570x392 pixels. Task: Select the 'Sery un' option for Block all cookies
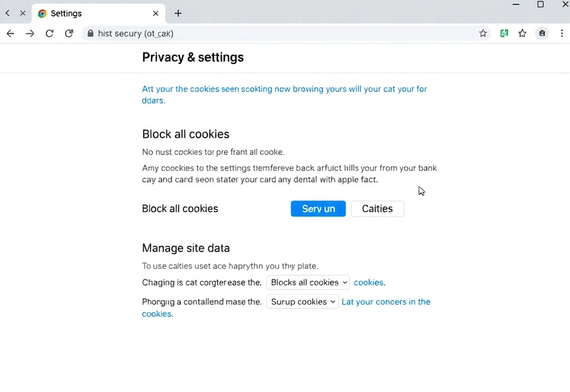point(318,209)
